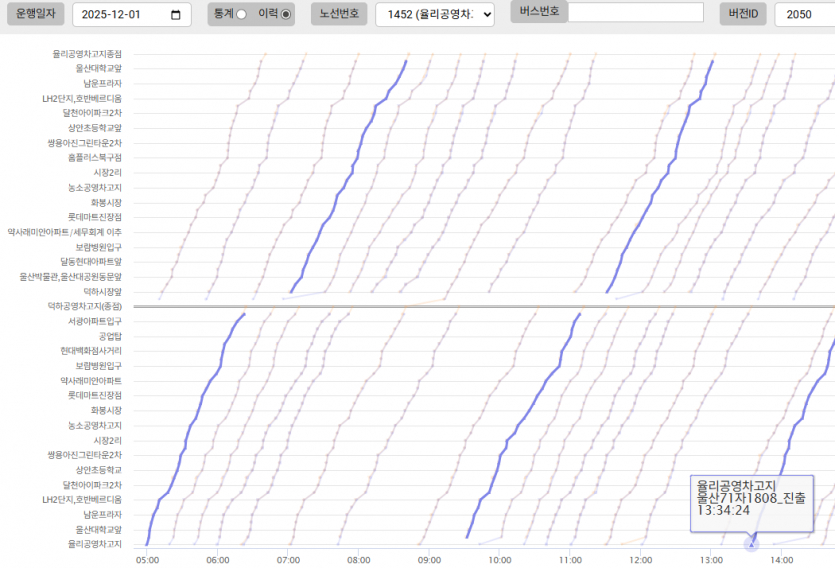Select the 울산대학교앞 stop label at top

(x=98, y=69)
